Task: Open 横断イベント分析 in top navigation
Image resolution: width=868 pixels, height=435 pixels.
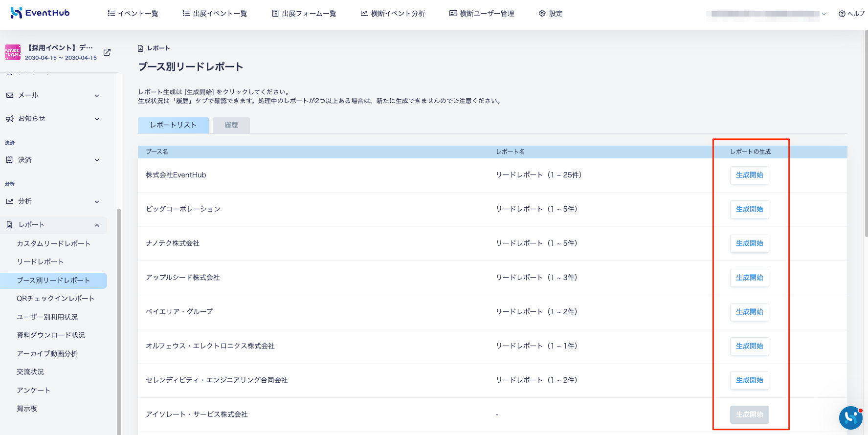Action: 393,14
